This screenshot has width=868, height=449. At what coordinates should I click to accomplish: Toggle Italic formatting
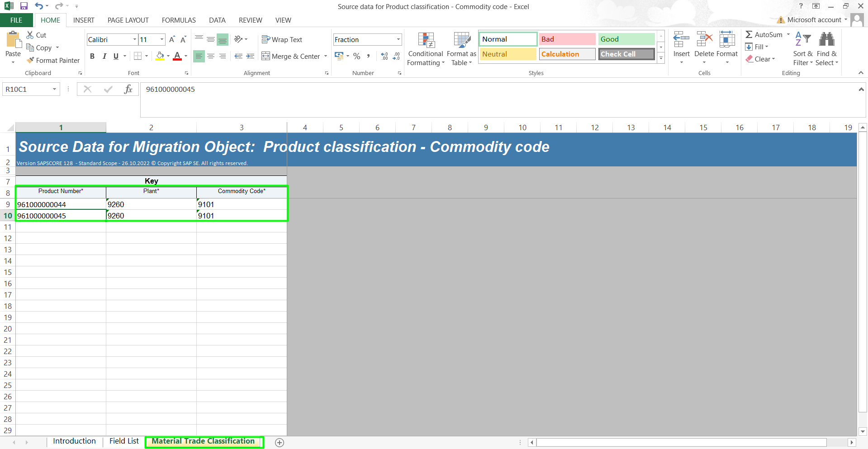[x=104, y=56]
